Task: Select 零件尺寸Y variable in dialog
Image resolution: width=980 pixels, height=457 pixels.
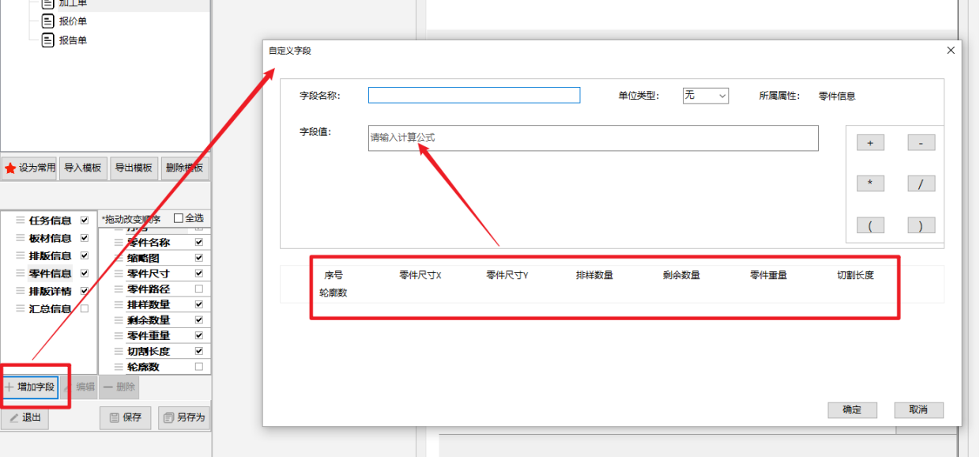Action: click(x=507, y=275)
